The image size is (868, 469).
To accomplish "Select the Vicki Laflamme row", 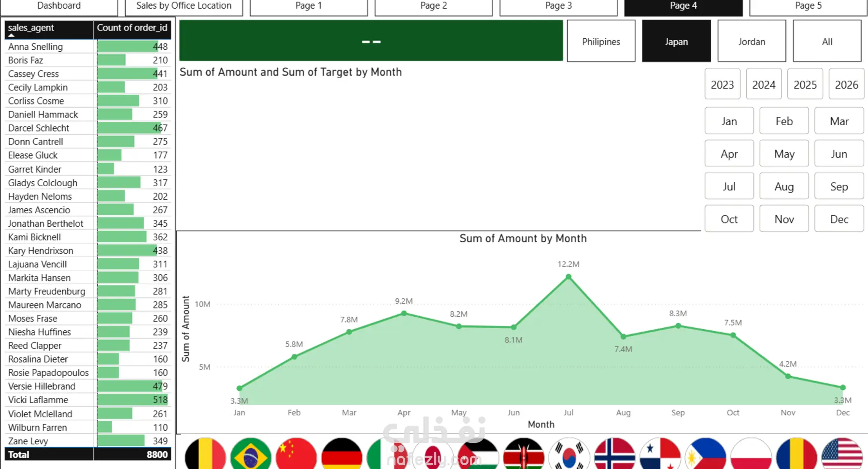I will [88, 400].
